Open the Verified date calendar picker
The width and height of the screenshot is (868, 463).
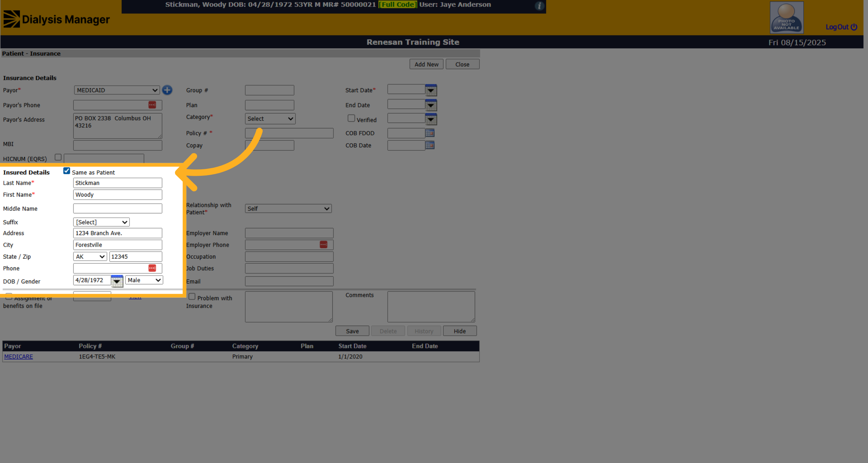coord(431,119)
